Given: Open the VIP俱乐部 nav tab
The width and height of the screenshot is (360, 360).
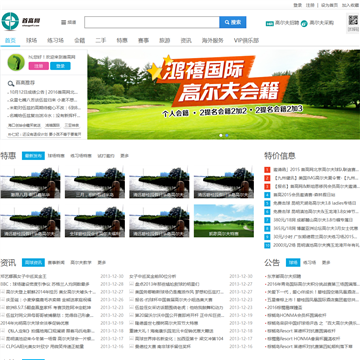Looking at the screenshot, I should [246, 41].
